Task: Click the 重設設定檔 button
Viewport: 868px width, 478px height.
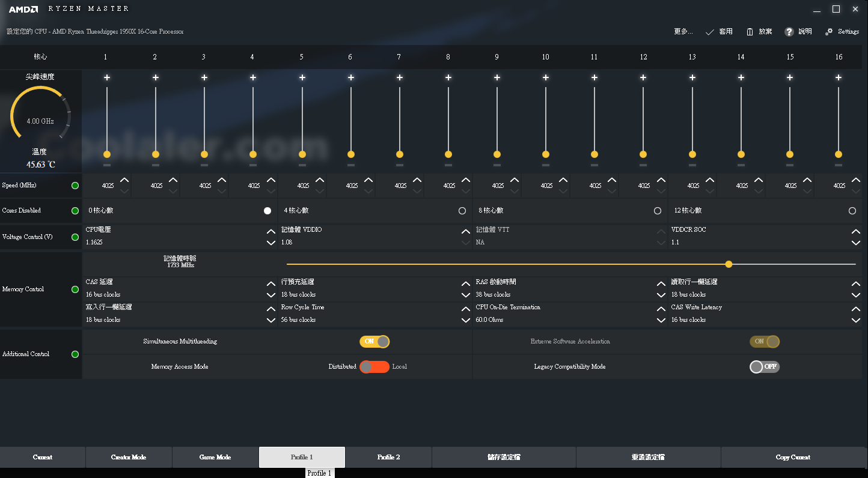Action: (648, 458)
